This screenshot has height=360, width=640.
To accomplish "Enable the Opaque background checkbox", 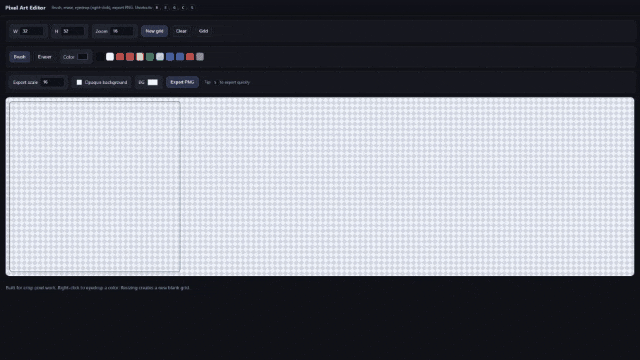I will pyautogui.click(x=79, y=82).
